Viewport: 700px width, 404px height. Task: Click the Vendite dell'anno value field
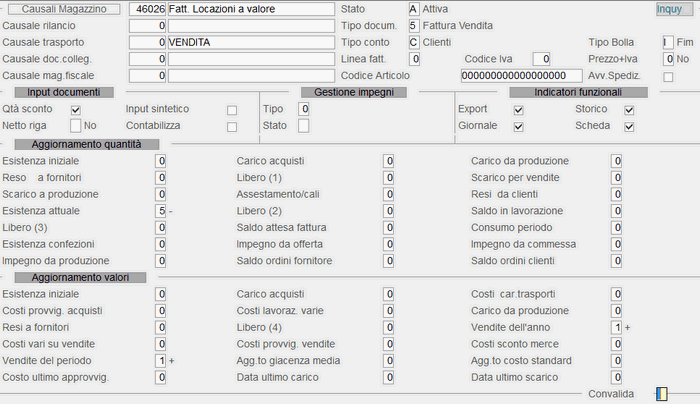click(x=616, y=327)
